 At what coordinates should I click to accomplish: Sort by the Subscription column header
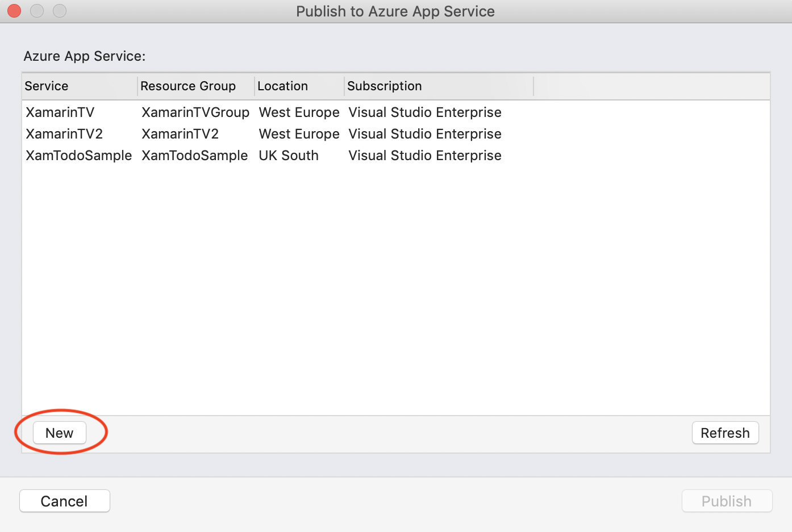click(439, 86)
